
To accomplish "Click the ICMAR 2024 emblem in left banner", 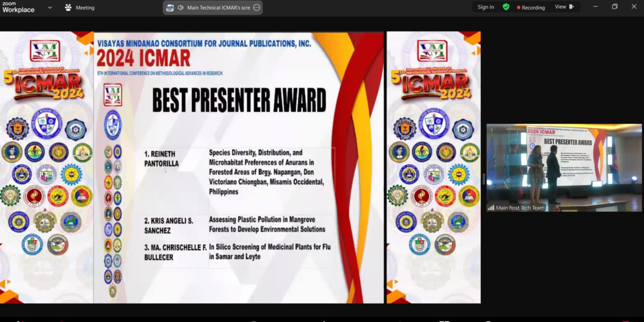I will tap(43, 84).
